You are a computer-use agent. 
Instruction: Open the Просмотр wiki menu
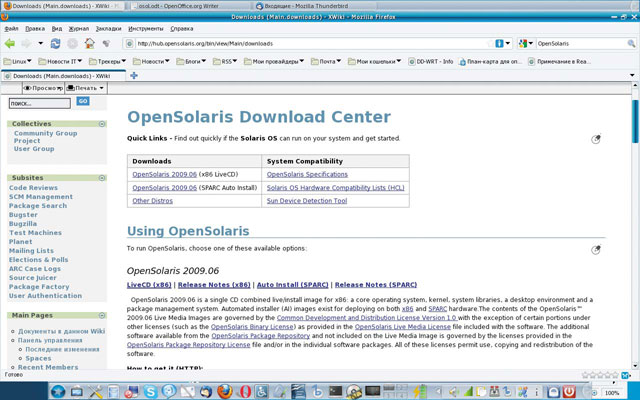pyautogui.click(x=43, y=88)
